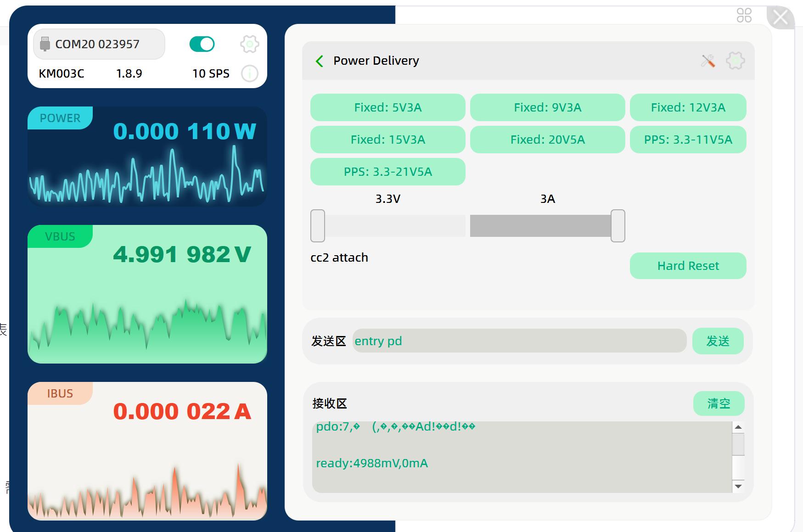Open the info icon beside 10 SPS
Image resolution: width=803 pixels, height=532 pixels.
(250, 73)
